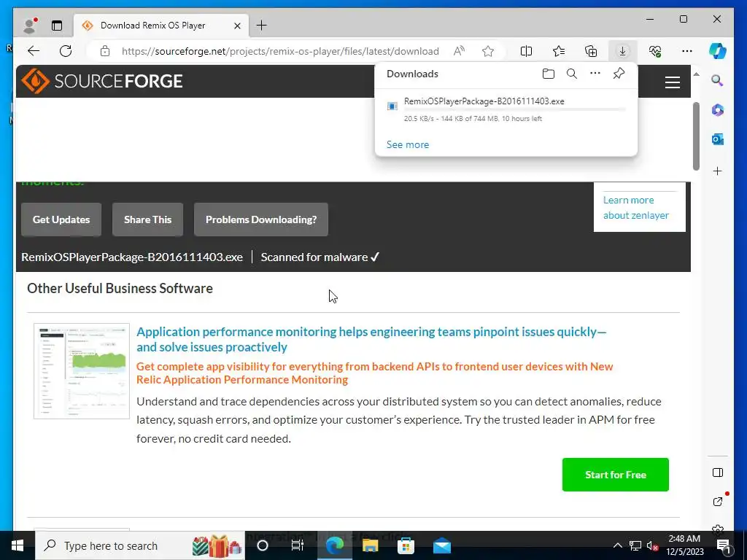Open the tab actions menu icon
Image resolution: width=747 pixels, height=560 pixels.
[x=57, y=26]
